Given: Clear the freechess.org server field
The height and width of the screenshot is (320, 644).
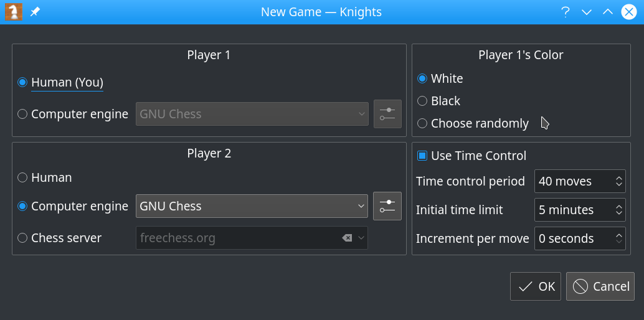Looking at the screenshot, I should pyautogui.click(x=347, y=238).
